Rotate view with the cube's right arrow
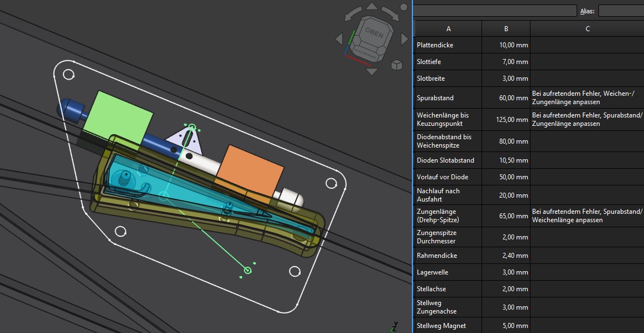Screen dimensions: 644x333 [405, 38]
